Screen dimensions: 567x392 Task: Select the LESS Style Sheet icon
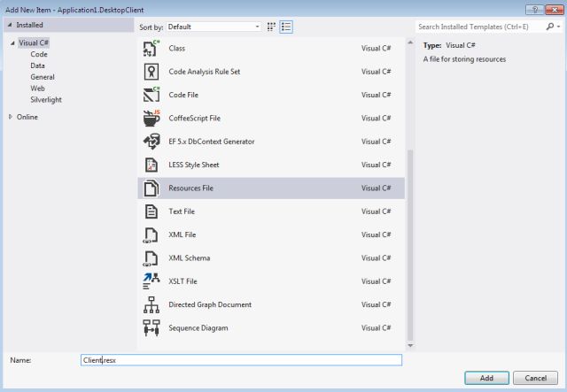click(151, 165)
